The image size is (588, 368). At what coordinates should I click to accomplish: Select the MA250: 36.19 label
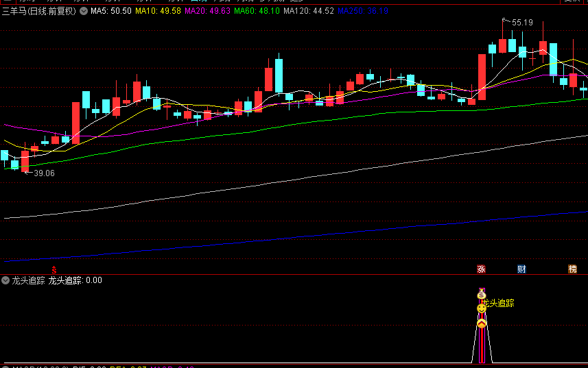pyautogui.click(x=363, y=11)
